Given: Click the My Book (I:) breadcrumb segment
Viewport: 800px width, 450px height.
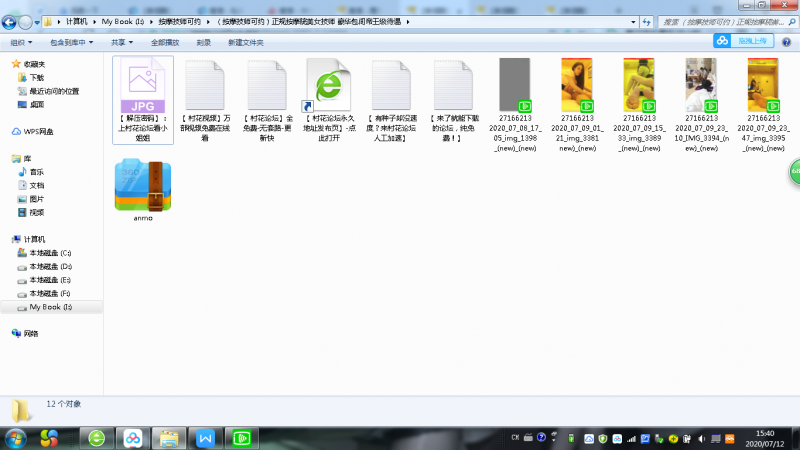Looking at the screenshot, I should pyautogui.click(x=122, y=21).
